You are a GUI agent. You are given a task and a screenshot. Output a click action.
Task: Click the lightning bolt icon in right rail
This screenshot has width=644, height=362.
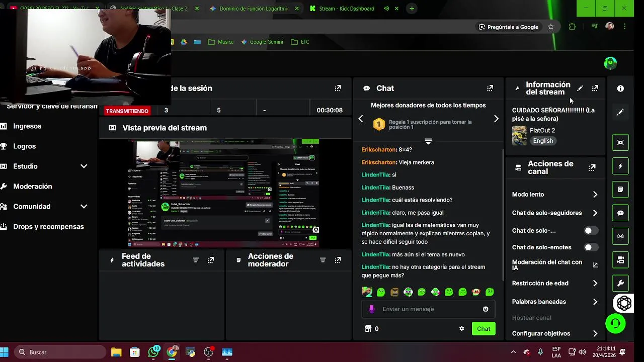(x=620, y=166)
